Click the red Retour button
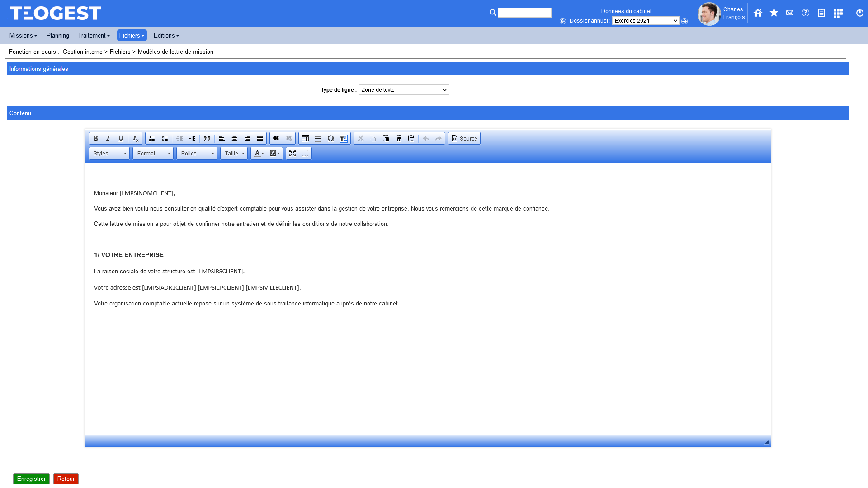 point(66,479)
